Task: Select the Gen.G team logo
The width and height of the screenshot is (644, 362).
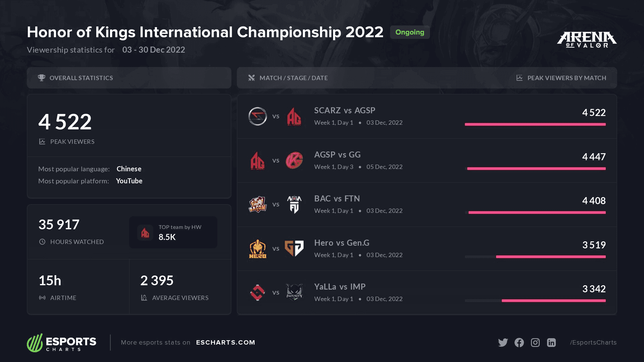Action: 294,248
